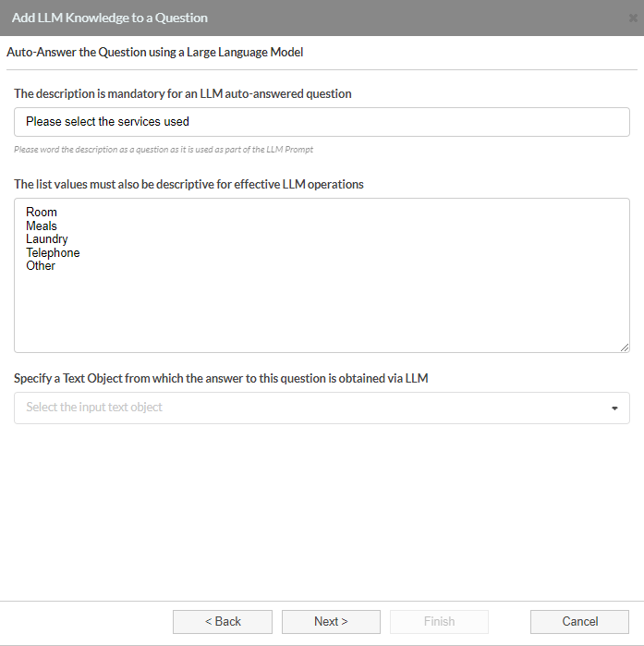
Task: Place cursor on the 'Laundry' list value
Action: point(47,239)
